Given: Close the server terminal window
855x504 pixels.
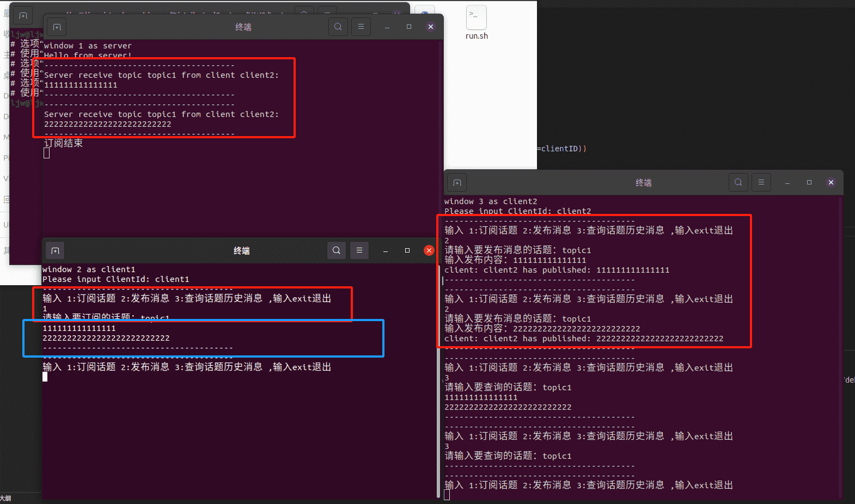Looking at the screenshot, I should [431, 27].
